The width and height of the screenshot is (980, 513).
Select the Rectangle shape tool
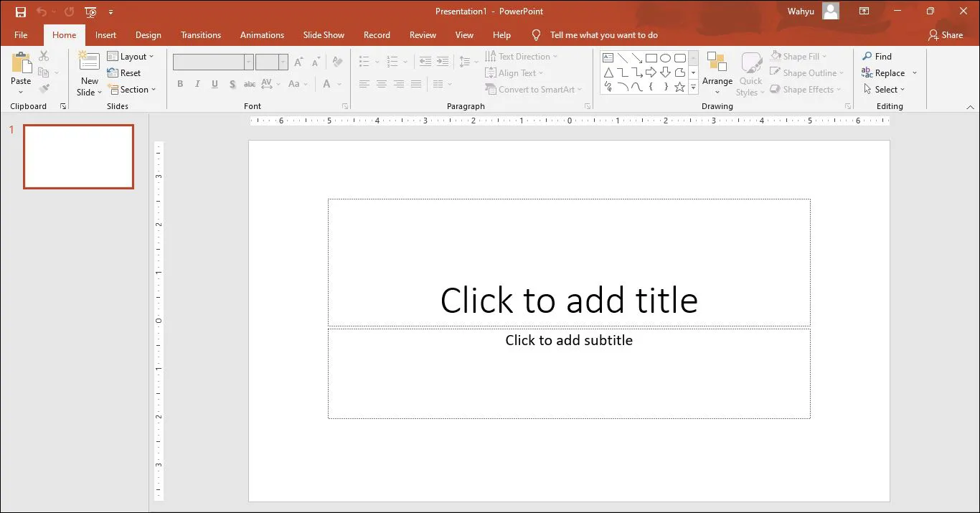click(x=651, y=57)
